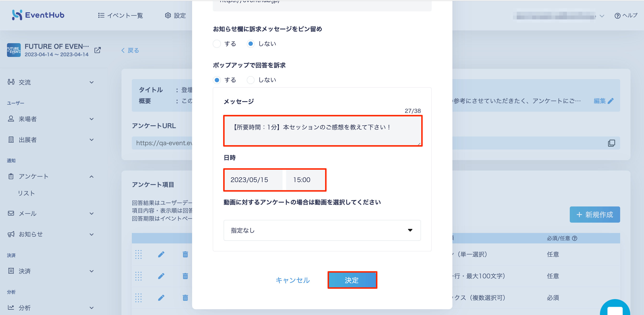
Task: Select する for pinning message
Action: [x=217, y=44]
